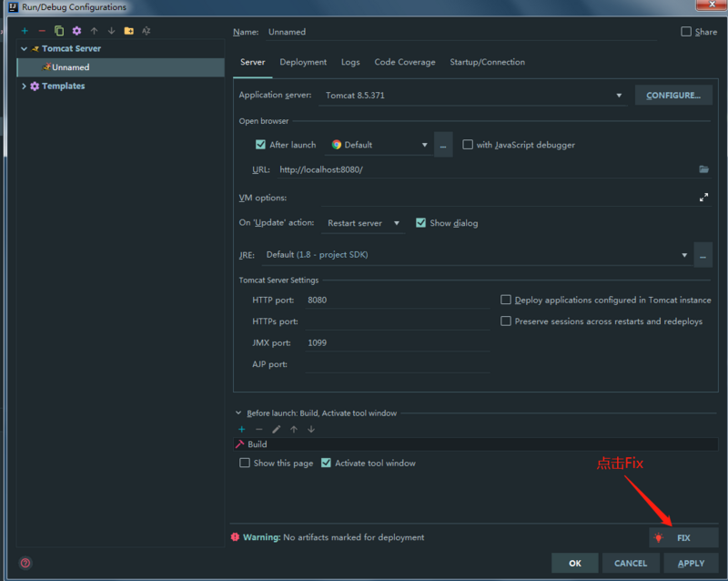Screen dimensions: 728x581
Task: Click the browse button next to browser dropdown
Action: pyautogui.click(x=443, y=145)
